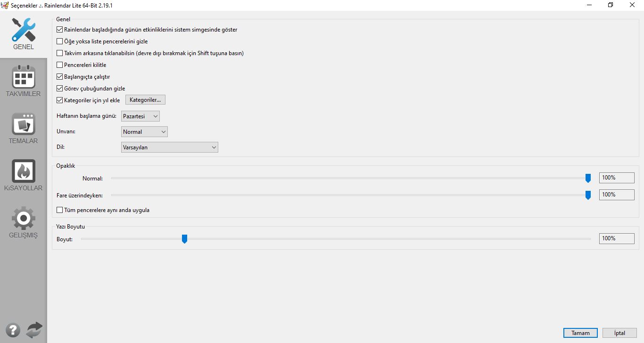Open the GENEL settings section
Viewport: 644px width, 343px height.
(x=24, y=34)
